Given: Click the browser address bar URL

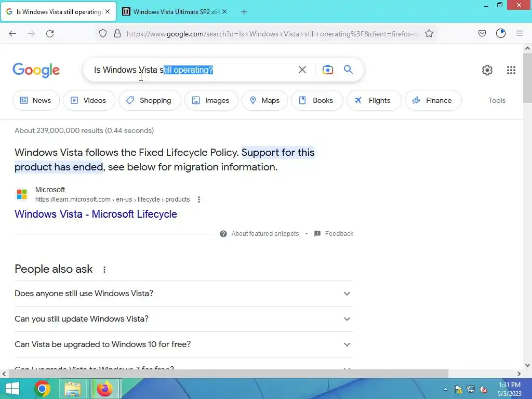Looking at the screenshot, I should 273,34.
